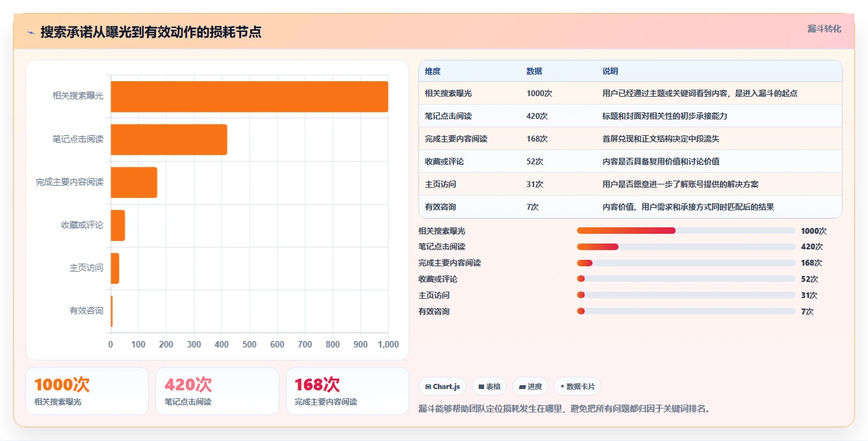Viewport: 868px width, 441px height.
Task: Click description 首屏兑现和正文结构决定中段流失
Action: (661, 139)
